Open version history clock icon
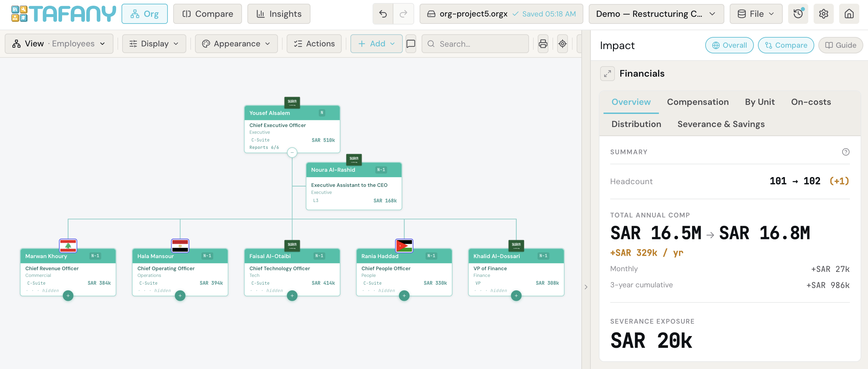Image resolution: width=868 pixels, height=369 pixels. click(x=798, y=14)
